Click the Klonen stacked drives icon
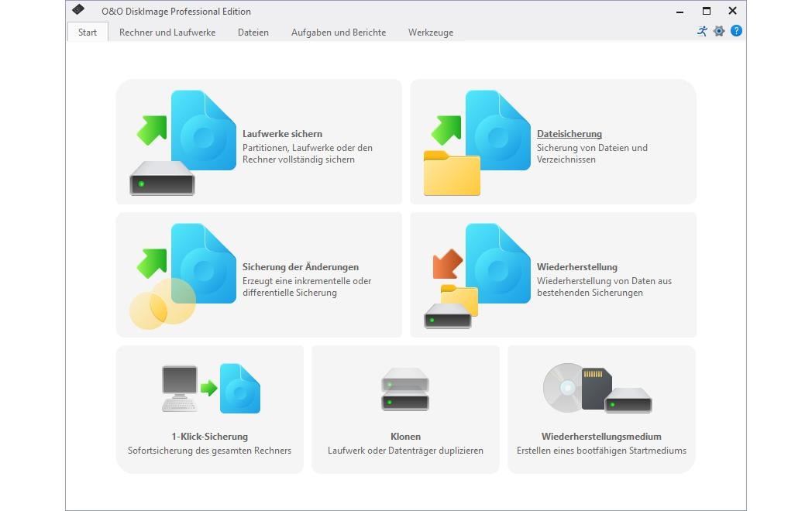Screen dimensions: 812x511 click(x=405, y=389)
